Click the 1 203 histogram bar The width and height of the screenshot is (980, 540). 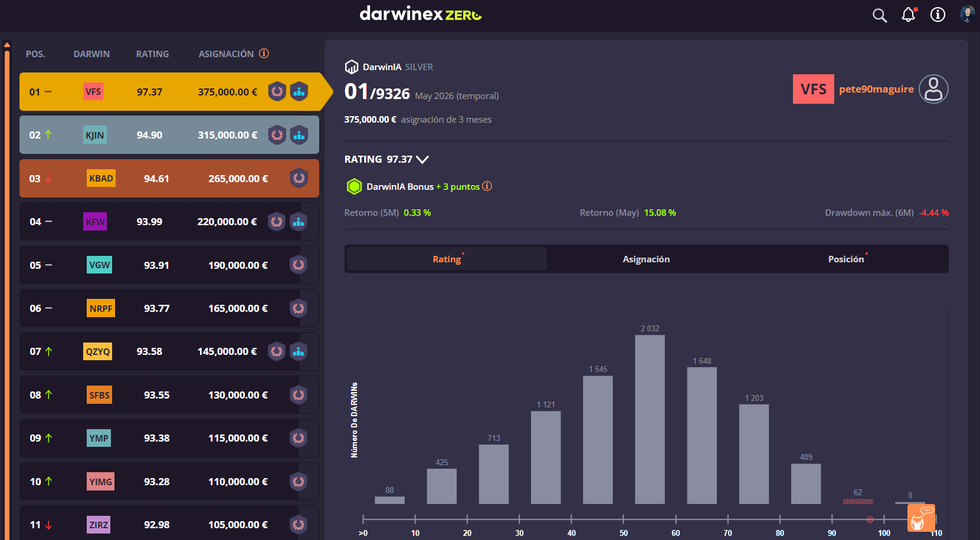tap(754, 454)
